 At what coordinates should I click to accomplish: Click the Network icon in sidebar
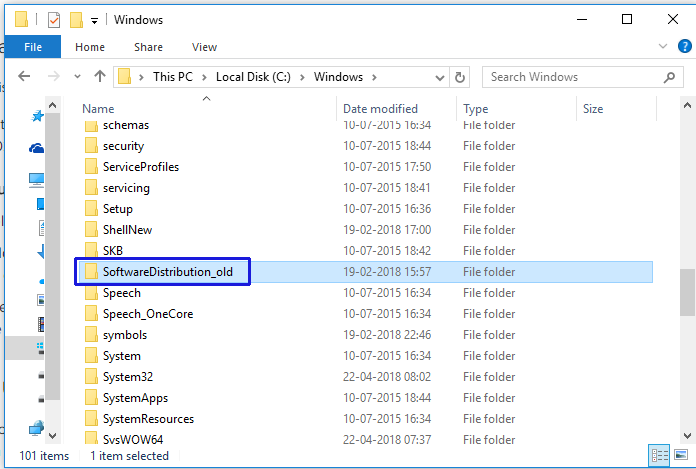(x=36, y=428)
